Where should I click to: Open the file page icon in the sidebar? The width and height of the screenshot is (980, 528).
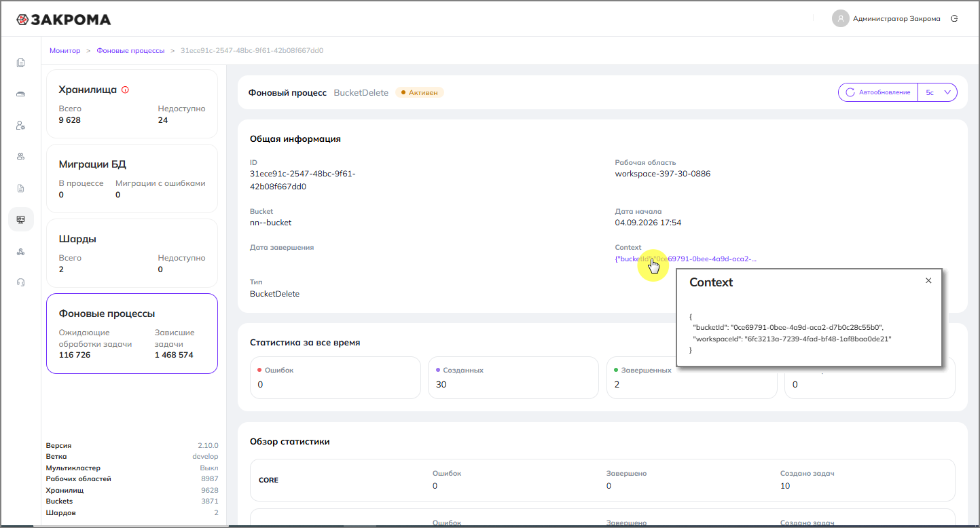20,188
